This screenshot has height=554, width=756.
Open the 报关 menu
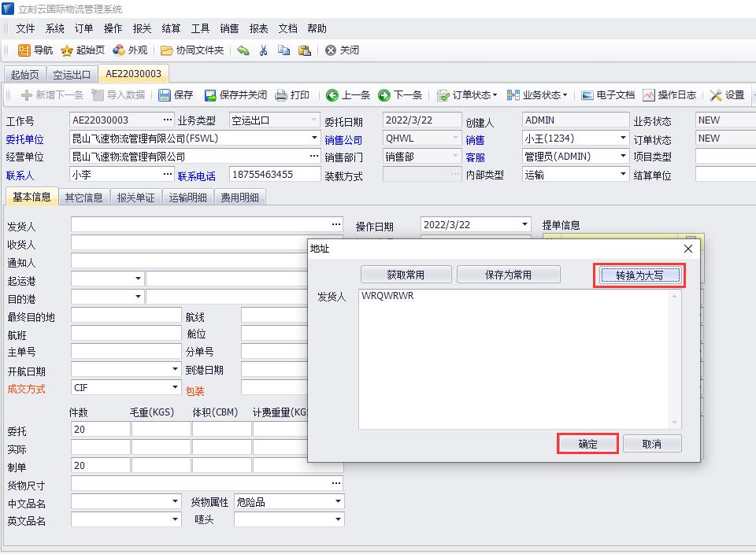tap(142, 28)
